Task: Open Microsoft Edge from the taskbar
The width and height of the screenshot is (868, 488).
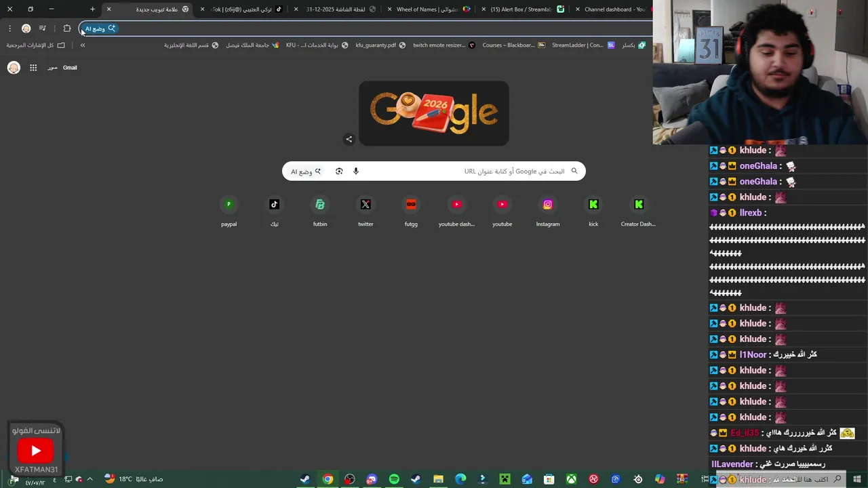Action: [460, 479]
